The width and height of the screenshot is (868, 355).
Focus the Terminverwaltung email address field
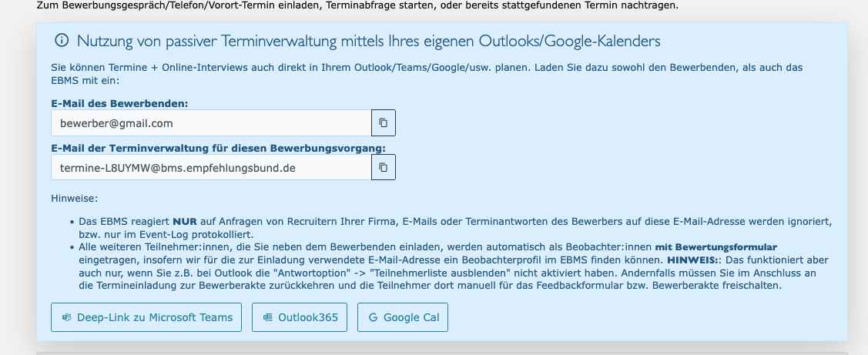(x=211, y=166)
